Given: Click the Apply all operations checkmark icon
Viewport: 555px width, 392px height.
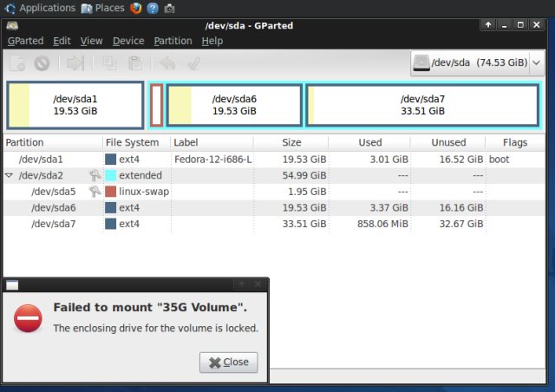Looking at the screenshot, I should pos(194,63).
